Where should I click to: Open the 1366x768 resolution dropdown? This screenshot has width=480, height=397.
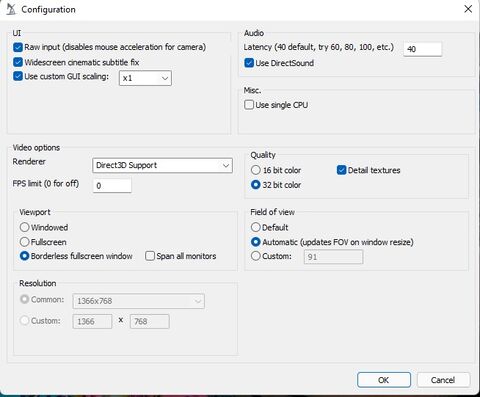(x=138, y=301)
